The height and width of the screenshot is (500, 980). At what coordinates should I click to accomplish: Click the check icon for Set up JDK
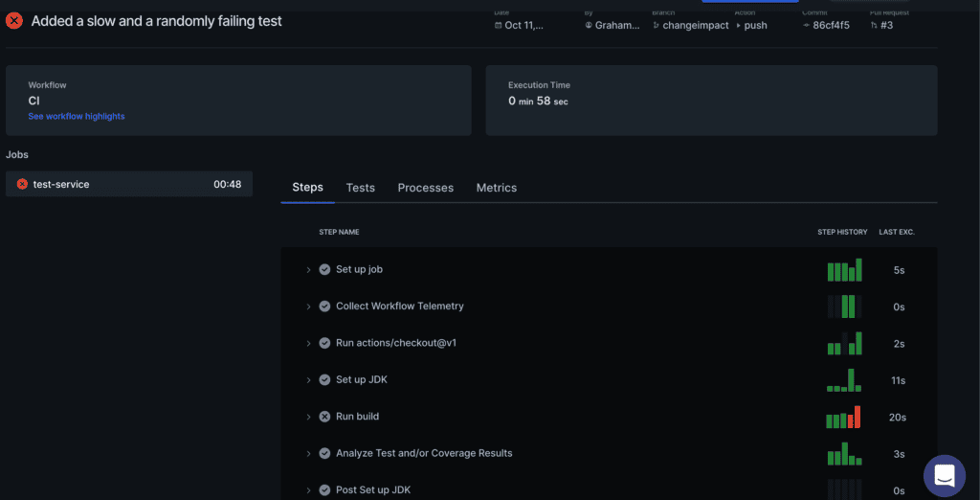point(324,380)
